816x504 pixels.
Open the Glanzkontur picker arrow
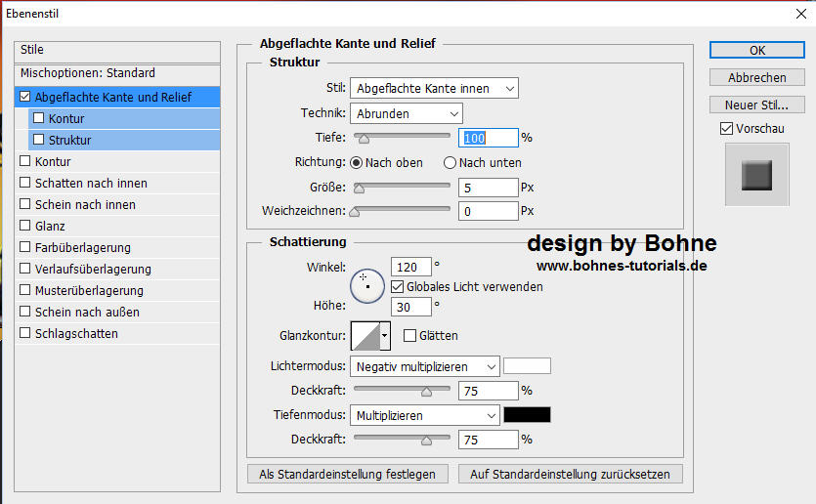tap(385, 336)
